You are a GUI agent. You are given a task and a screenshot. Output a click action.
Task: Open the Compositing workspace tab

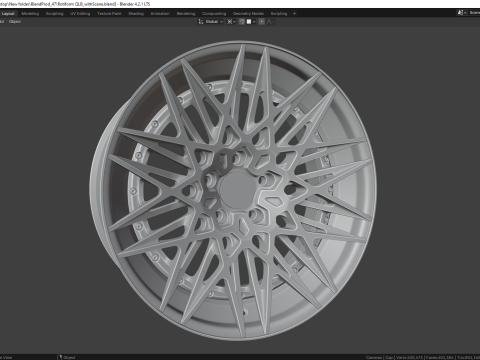click(x=214, y=14)
